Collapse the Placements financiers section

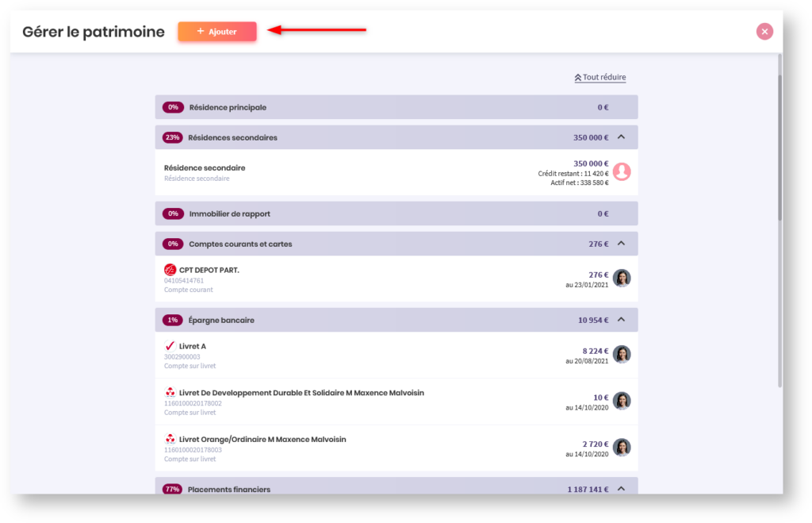pos(621,489)
